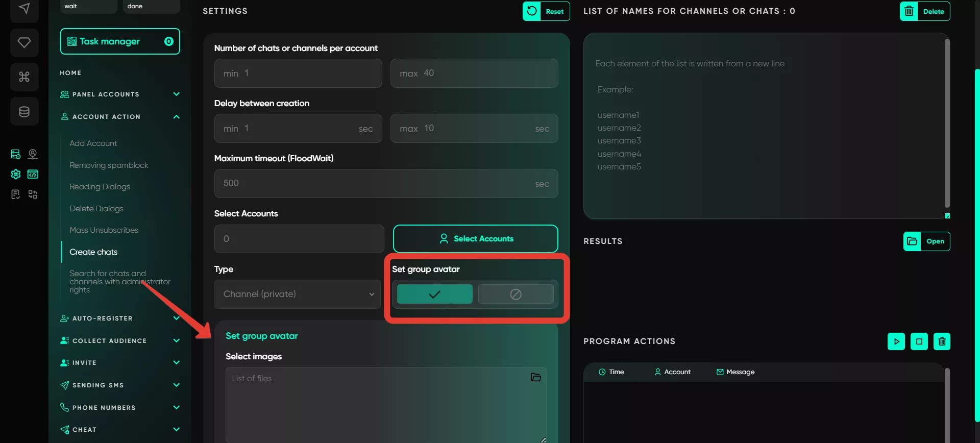Image resolution: width=980 pixels, height=443 pixels.
Task: Open the Type dropdown showing Channel (private)
Action: click(298, 294)
